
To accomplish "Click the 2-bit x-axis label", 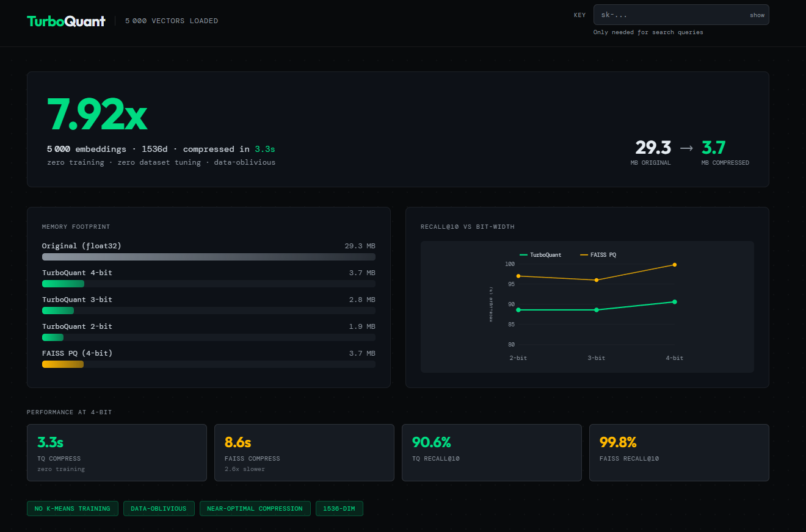I will tap(518, 358).
